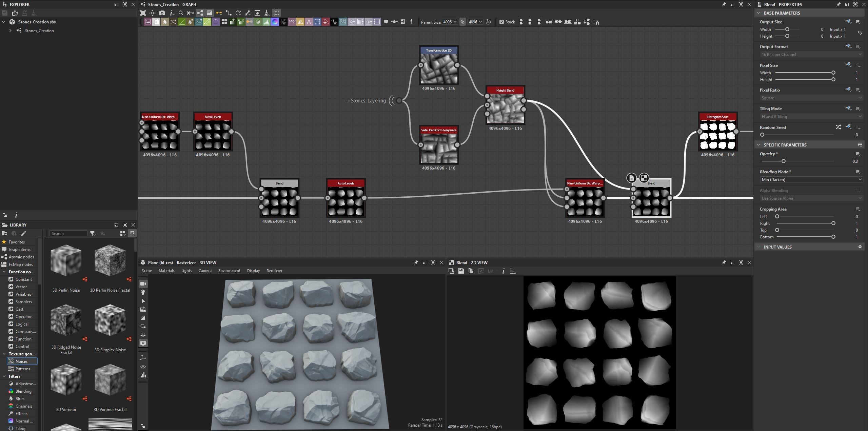Click the camera screenshot icon in graph toolbar
Viewport: 868px width, 431px height.
[x=162, y=13]
